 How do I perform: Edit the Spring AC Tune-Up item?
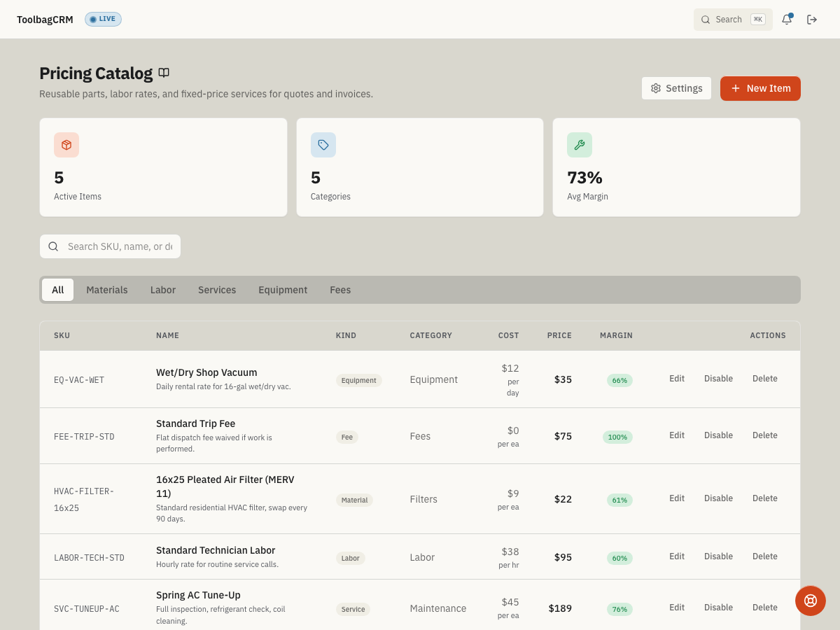[x=677, y=608]
